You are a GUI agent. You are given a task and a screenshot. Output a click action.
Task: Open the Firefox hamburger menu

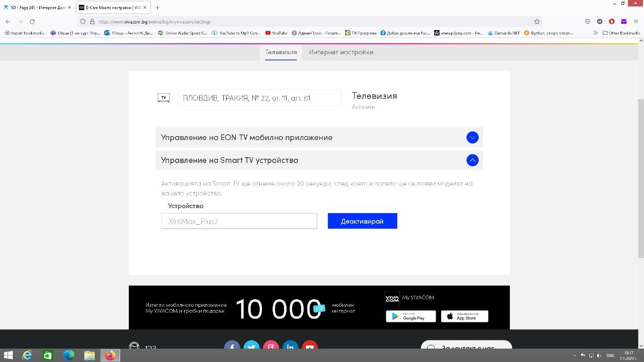pyautogui.click(x=636, y=21)
